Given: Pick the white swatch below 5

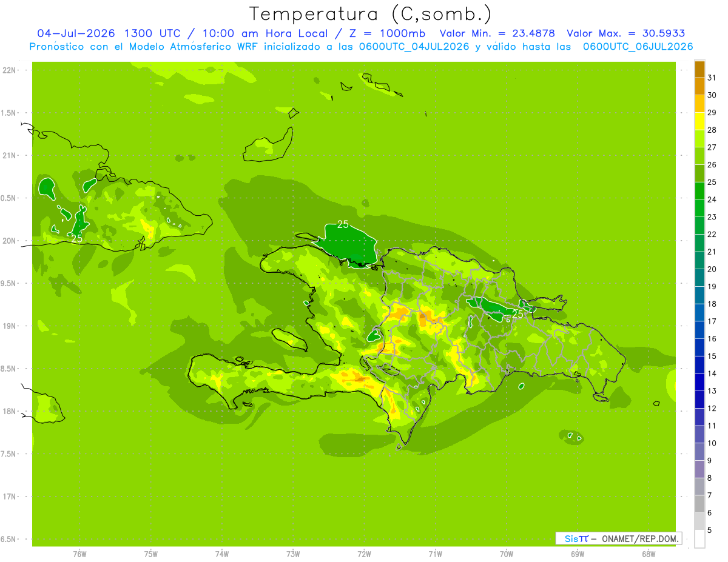Looking at the screenshot, I should click(699, 538).
